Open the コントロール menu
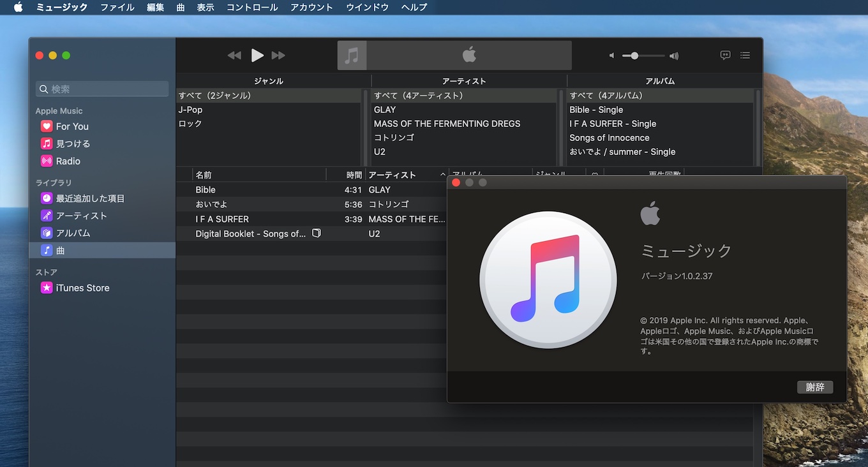This screenshot has width=868, height=467. pyautogui.click(x=252, y=7)
